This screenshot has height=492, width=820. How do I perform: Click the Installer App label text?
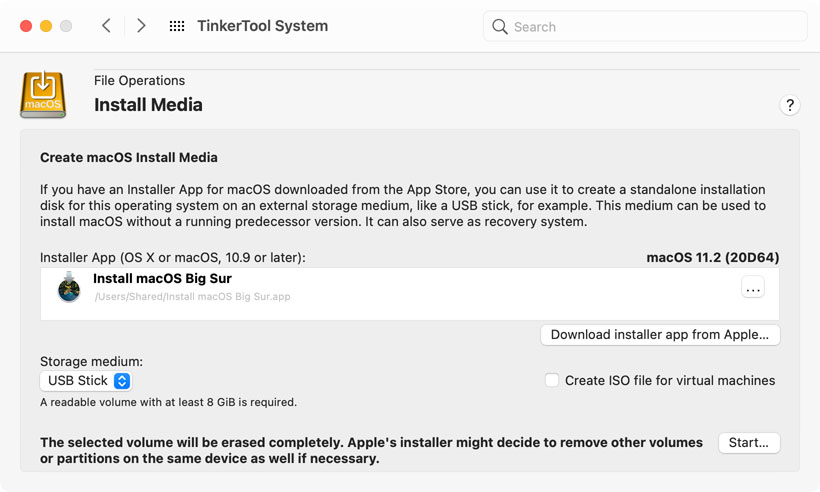click(173, 258)
